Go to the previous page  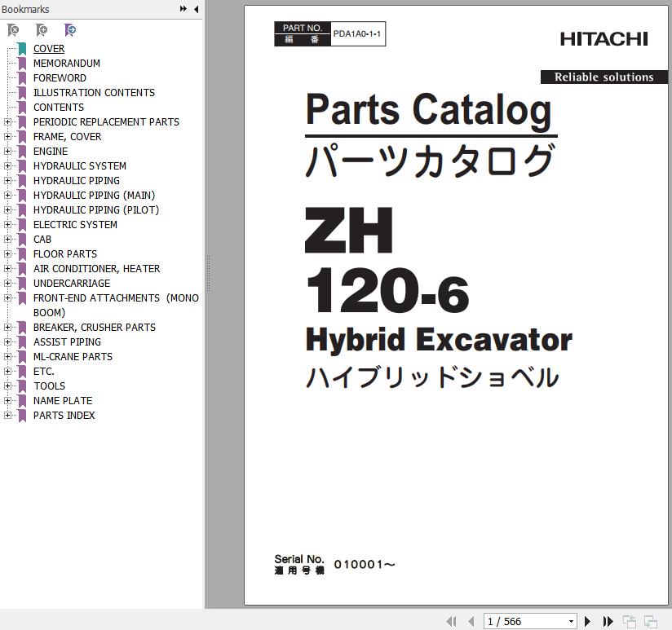pos(471,621)
